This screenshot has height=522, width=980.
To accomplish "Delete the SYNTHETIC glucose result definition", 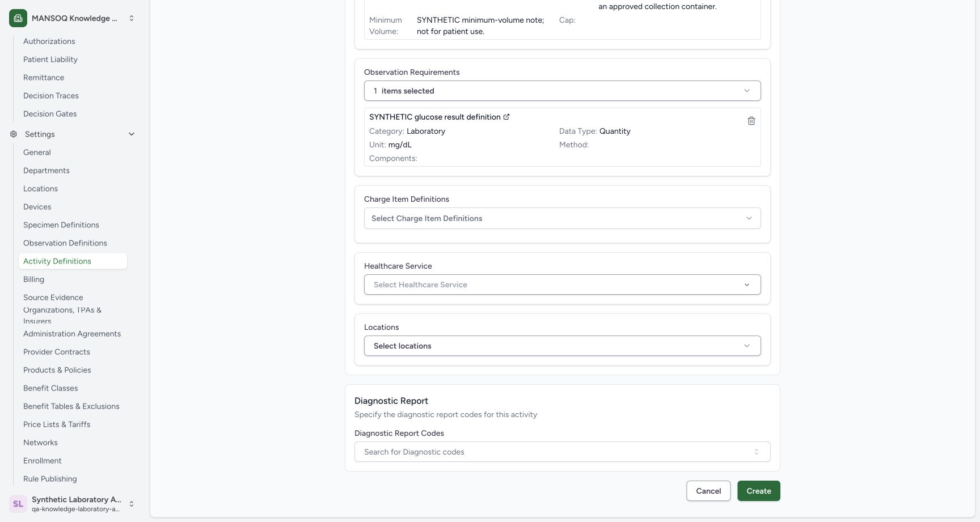I will tap(751, 121).
